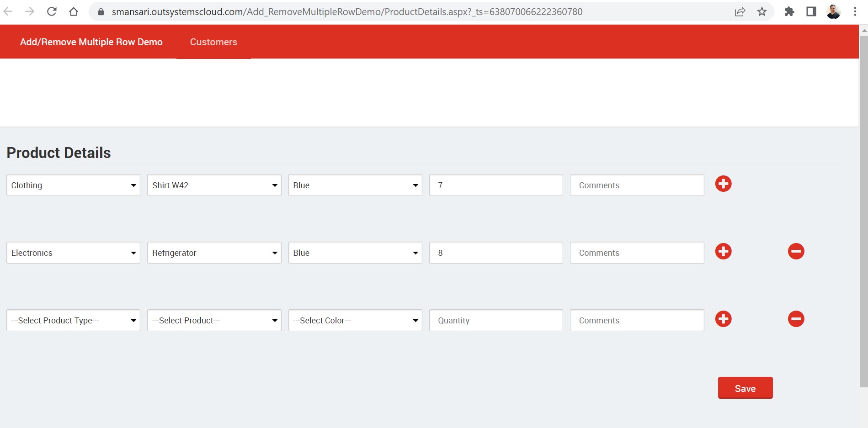Image resolution: width=868 pixels, height=428 pixels.
Task: Save the product details
Action: (x=745, y=388)
